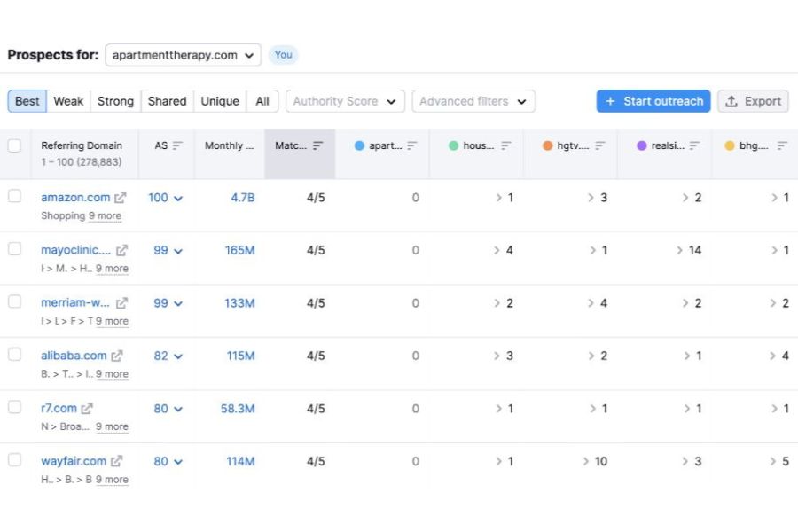Open external link icon next to alibaba.com
Viewport: 798px width, 532px height.
point(117,356)
